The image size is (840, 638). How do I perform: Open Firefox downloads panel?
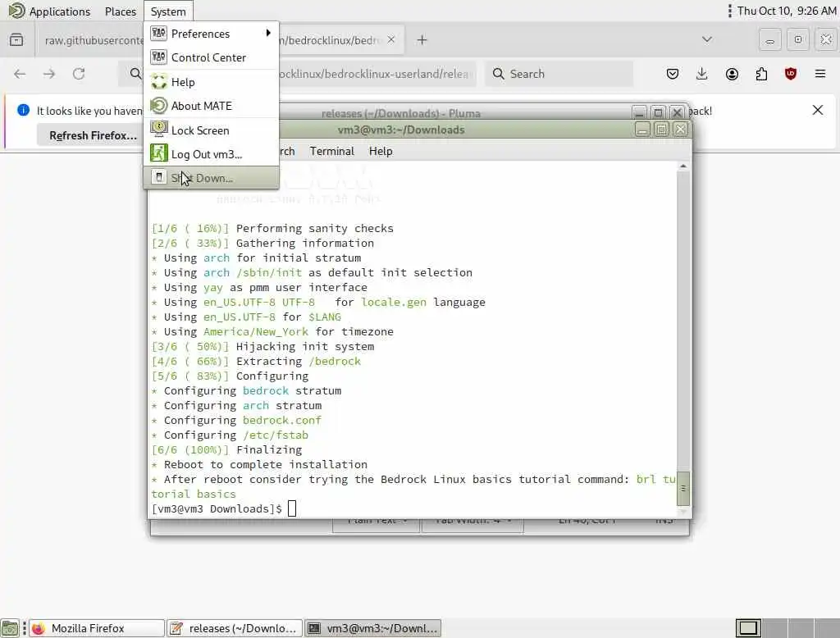[702, 74]
